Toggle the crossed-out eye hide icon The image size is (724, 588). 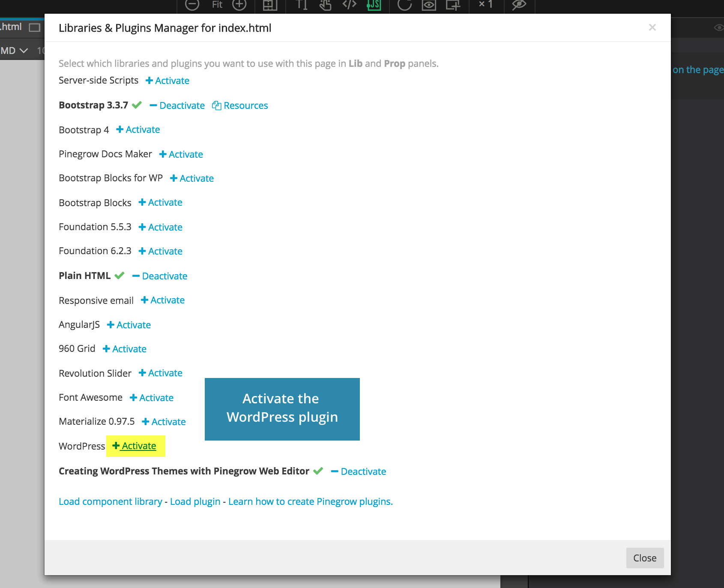click(519, 5)
